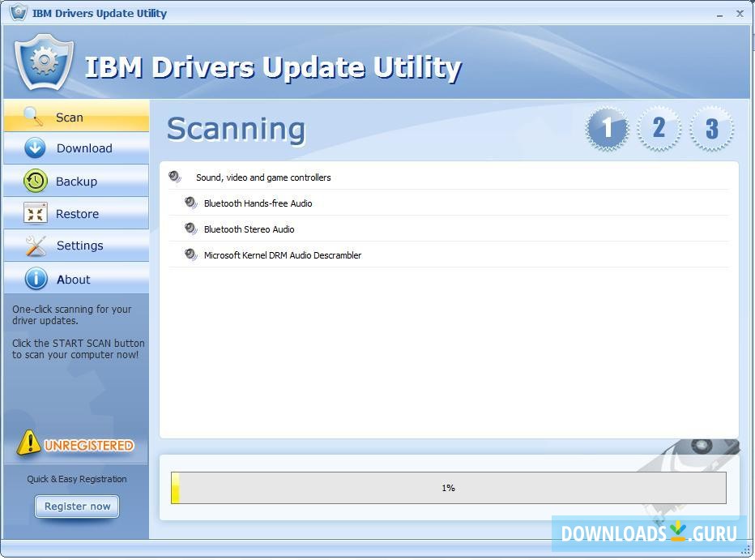
Task: Open the Settings section
Action: (x=79, y=245)
